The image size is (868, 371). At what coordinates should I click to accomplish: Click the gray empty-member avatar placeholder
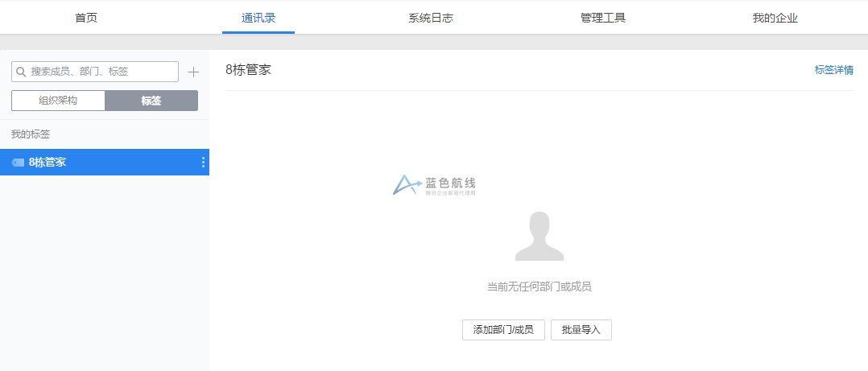[539, 236]
